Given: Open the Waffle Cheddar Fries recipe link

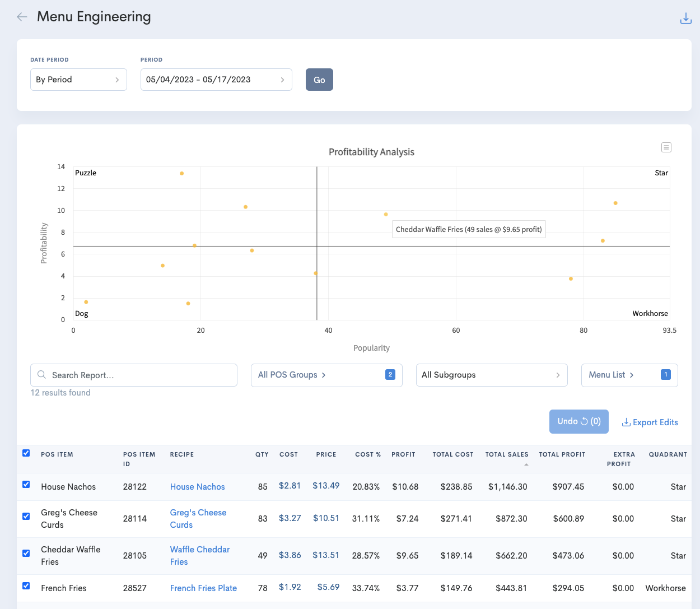Looking at the screenshot, I should tap(200, 555).
